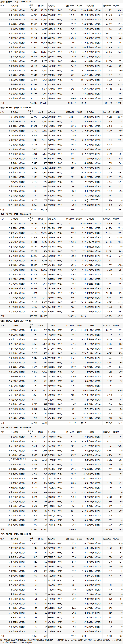Click SR611 change value -4,007
This screenshot has height=644, width=123.
click(x=120, y=182)
